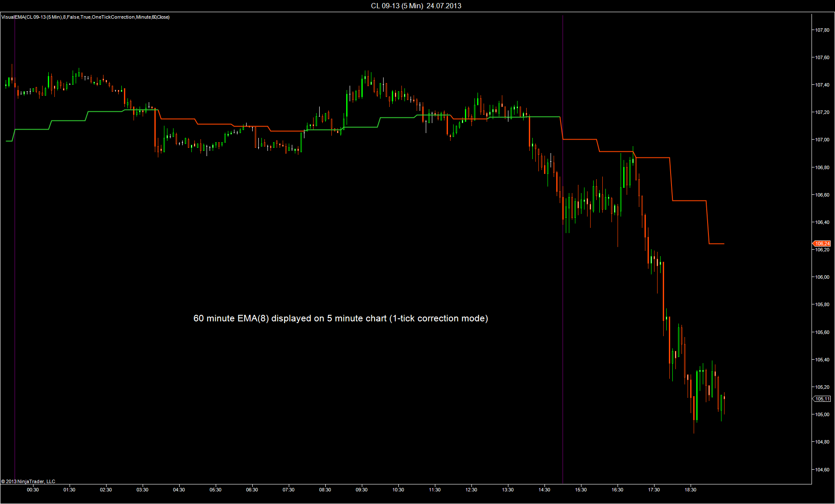
Task: Click the 107,20 price axis label
Action: tap(822, 112)
